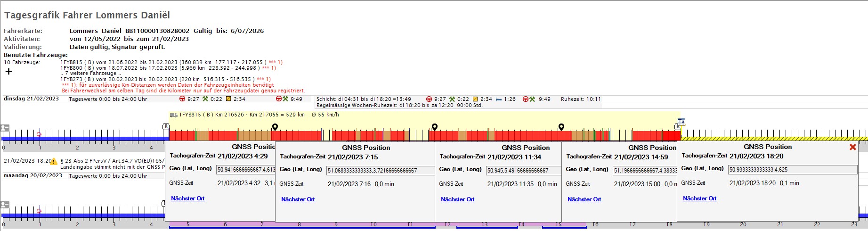Click the B country marker at shift start
This screenshot has width=868, height=231.
[166, 126]
